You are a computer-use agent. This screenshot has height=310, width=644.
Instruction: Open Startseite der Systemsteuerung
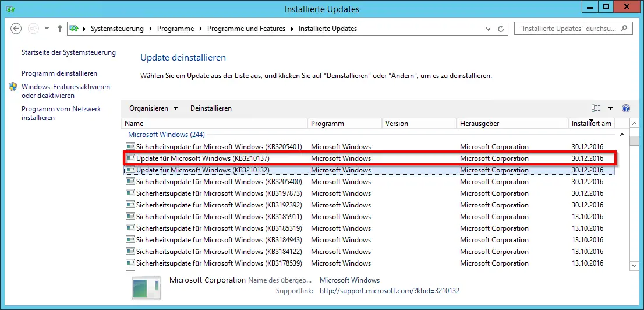(69, 52)
